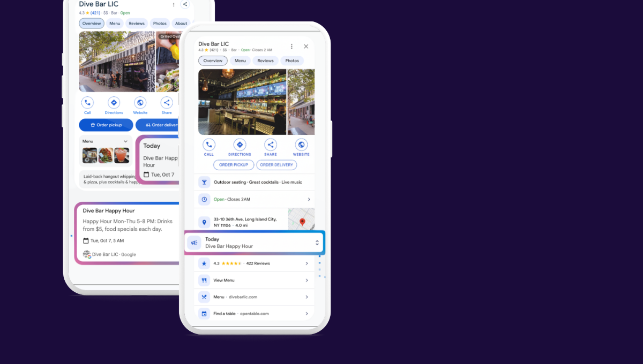Select the Overview tab on the back phone
643x364 pixels.
92,24
